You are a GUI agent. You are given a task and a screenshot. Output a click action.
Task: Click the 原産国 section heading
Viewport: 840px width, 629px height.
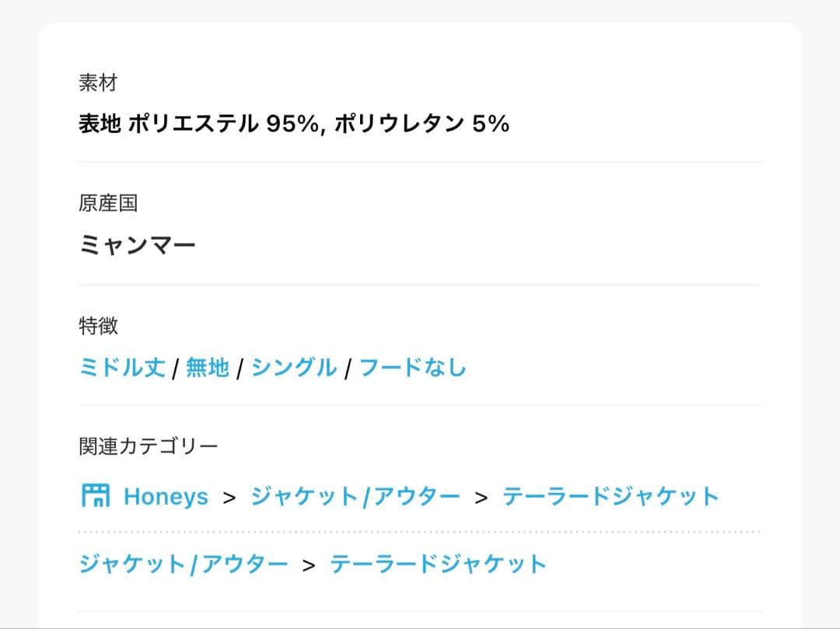[x=108, y=204]
